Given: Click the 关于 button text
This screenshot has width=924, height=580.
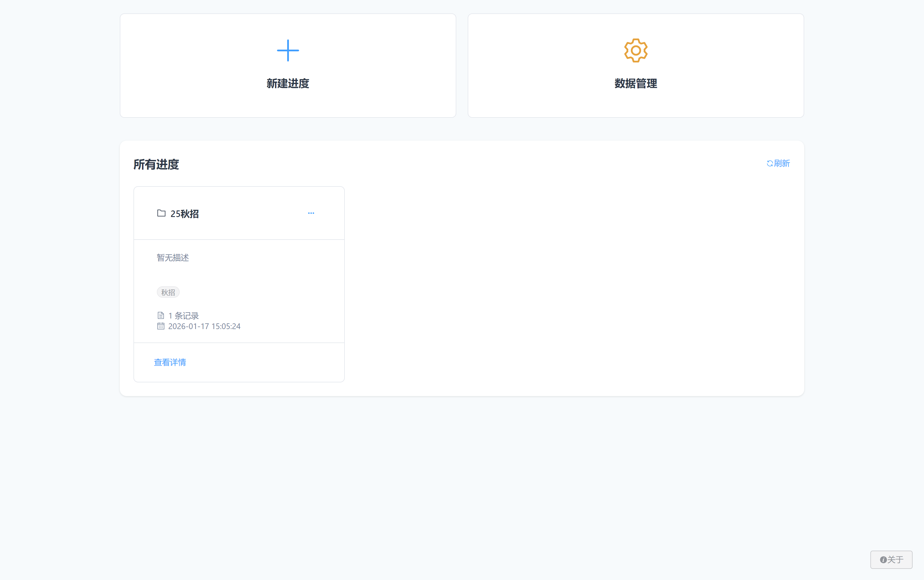Looking at the screenshot, I should click(x=895, y=560).
